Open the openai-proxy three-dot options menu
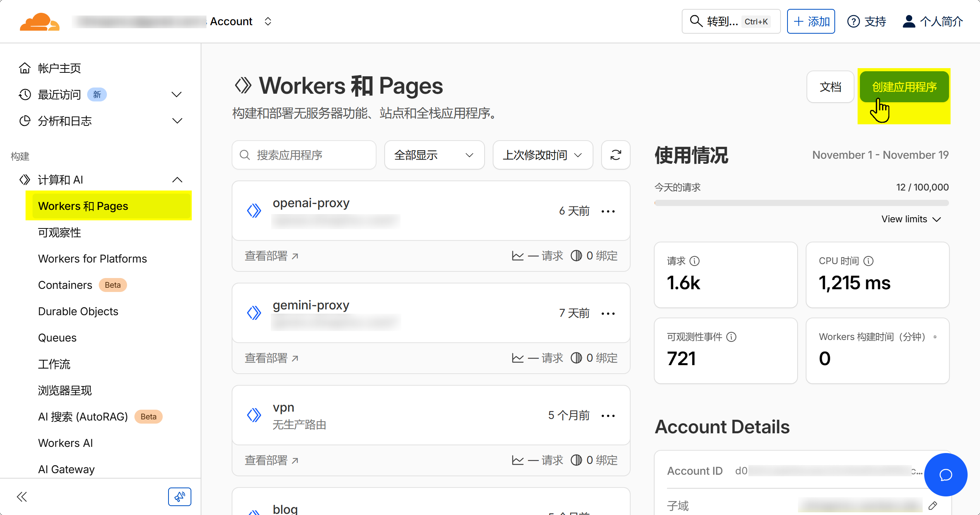The image size is (980, 515). (608, 211)
